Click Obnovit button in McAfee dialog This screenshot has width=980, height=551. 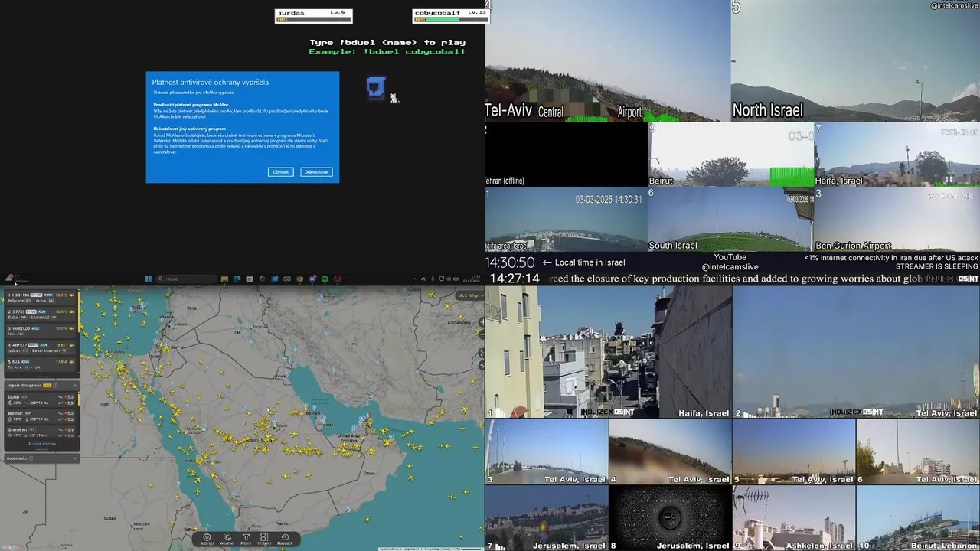281,172
